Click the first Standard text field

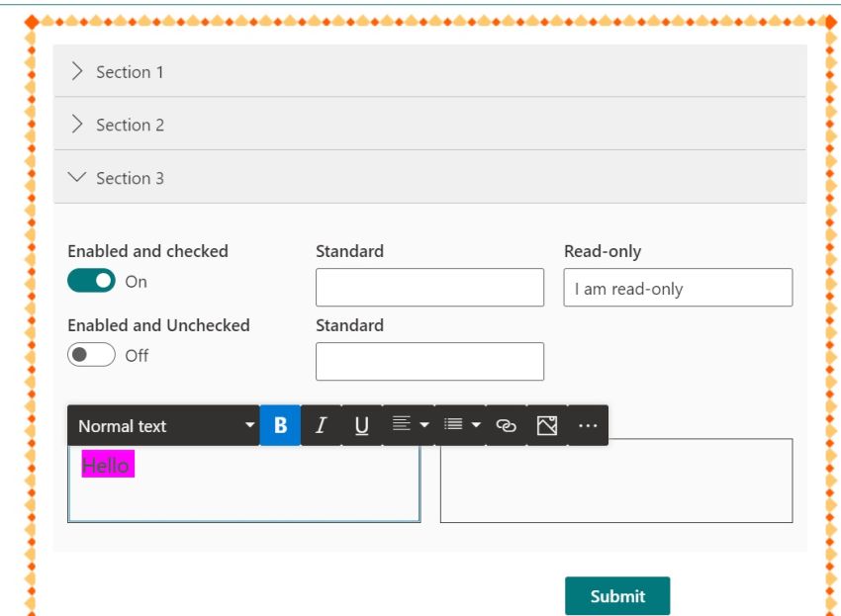(x=429, y=287)
